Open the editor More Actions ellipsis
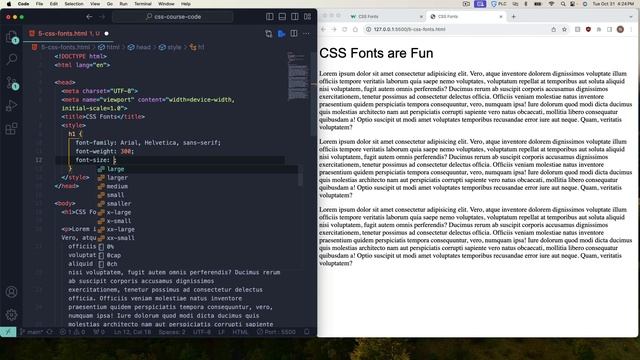The height and width of the screenshot is (360, 640). (307, 33)
